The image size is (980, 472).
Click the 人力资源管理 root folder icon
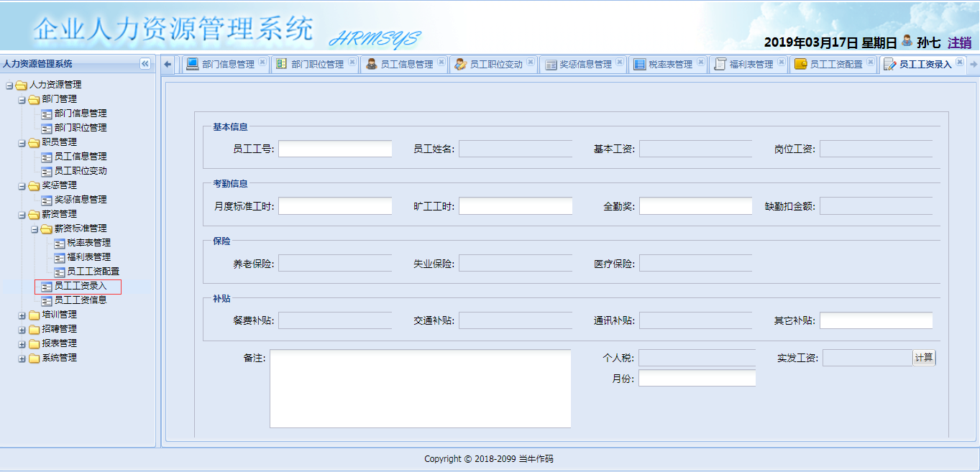tap(22, 85)
